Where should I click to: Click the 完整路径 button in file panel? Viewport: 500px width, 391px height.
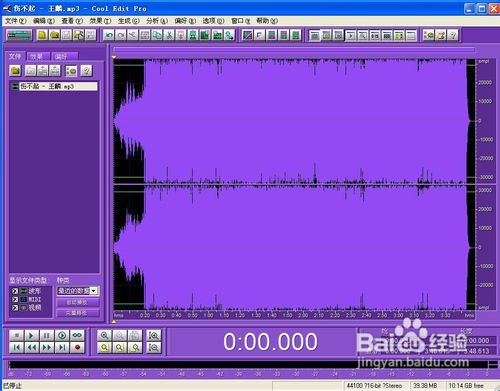[x=78, y=313]
